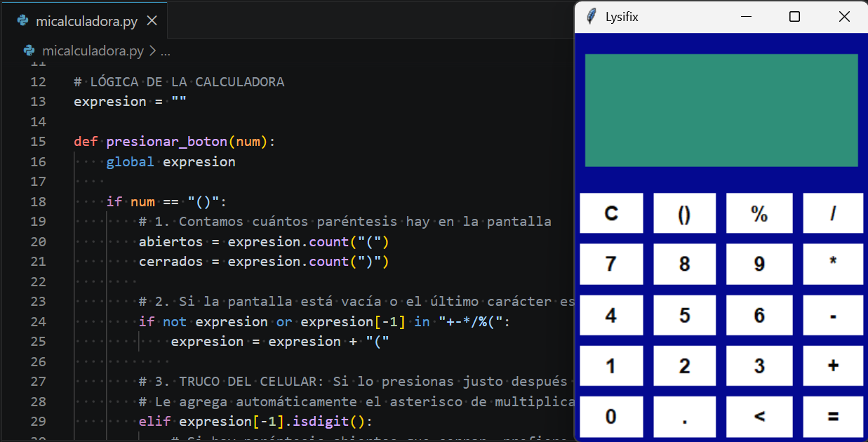Click calculator digit 4
Image resolution: width=868 pixels, height=442 pixels.
611,315
